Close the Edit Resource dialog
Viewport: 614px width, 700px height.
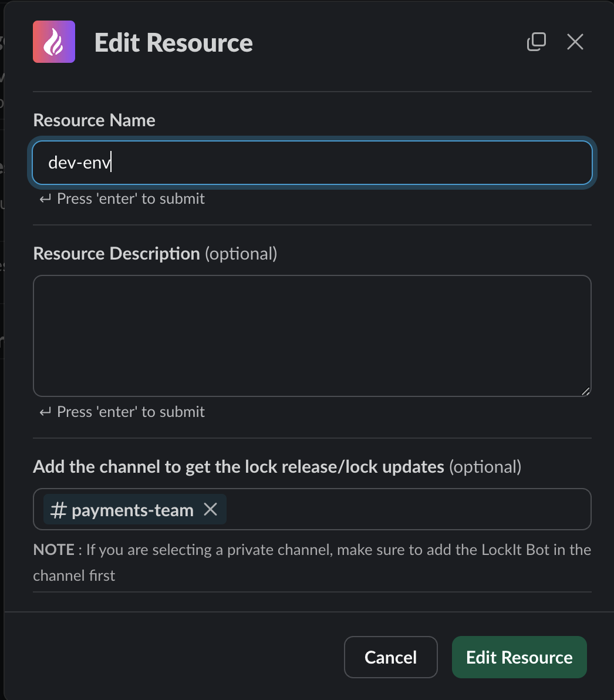(x=575, y=42)
